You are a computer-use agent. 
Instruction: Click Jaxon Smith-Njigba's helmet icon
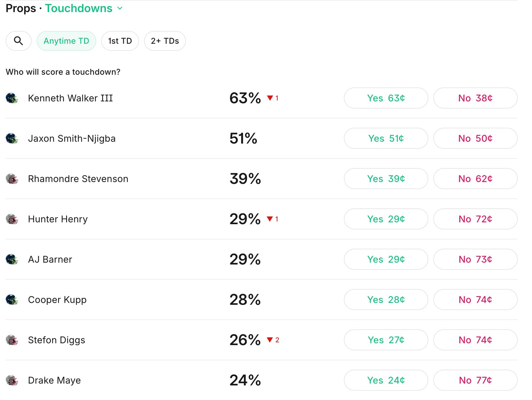click(12, 139)
